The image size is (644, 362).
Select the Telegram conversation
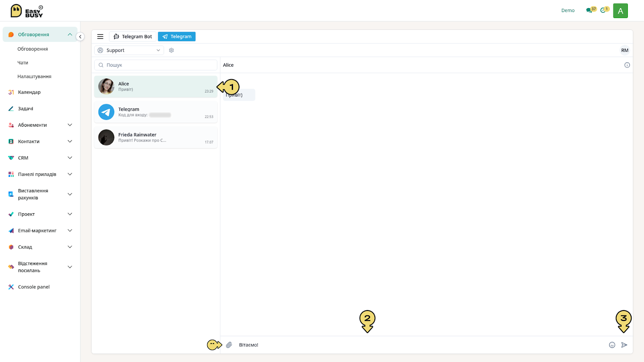click(156, 112)
